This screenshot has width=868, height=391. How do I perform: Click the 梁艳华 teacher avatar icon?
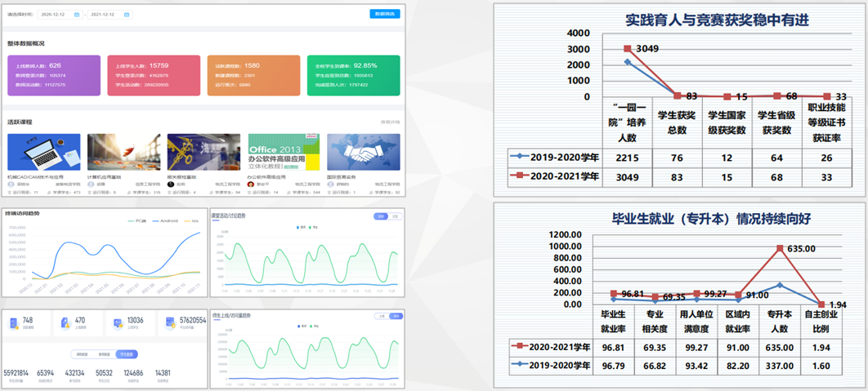11,184
